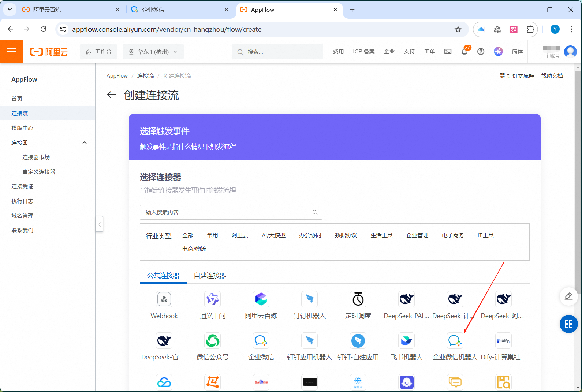Choose the 通义千问 connector icon
The width and height of the screenshot is (582, 392).
point(213,299)
